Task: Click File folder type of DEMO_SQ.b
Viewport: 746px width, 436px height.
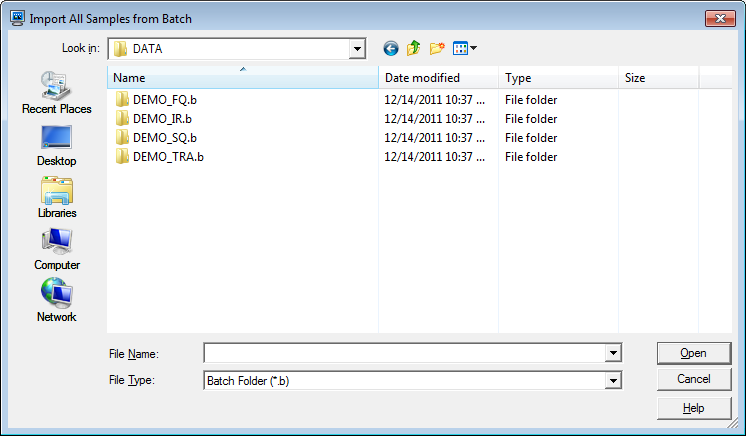Action: (531, 138)
